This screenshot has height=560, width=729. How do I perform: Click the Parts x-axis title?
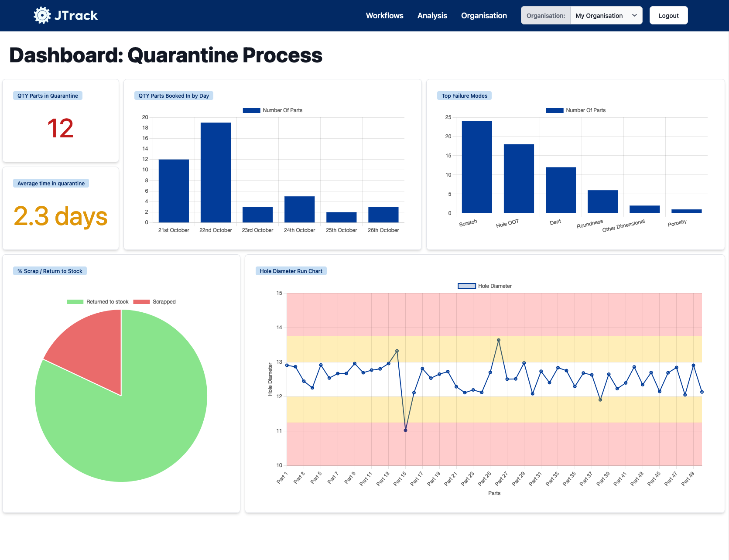coord(494,493)
